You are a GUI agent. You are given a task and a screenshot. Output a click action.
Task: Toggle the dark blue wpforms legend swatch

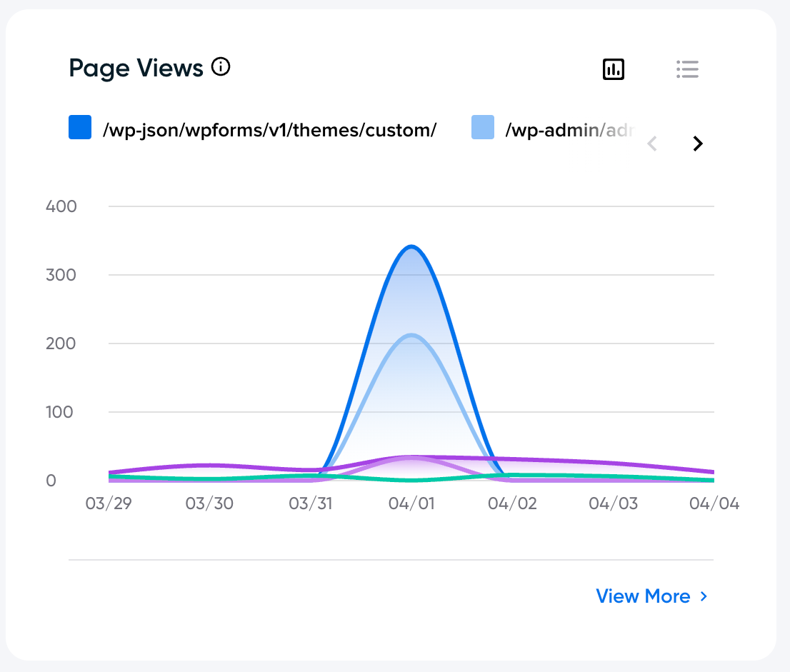coord(80,128)
